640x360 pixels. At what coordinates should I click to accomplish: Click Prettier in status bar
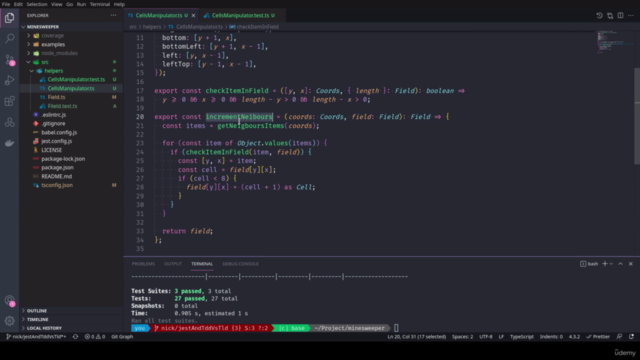click(598, 337)
